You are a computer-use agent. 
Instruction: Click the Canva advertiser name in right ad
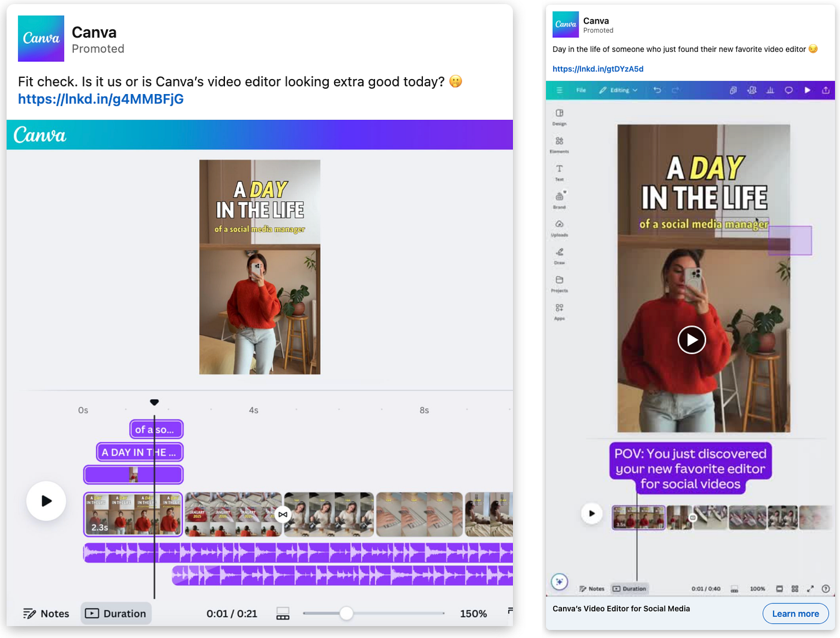(596, 21)
